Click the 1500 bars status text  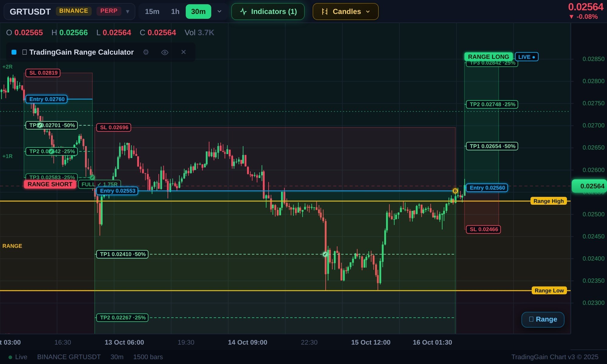click(148, 357)
